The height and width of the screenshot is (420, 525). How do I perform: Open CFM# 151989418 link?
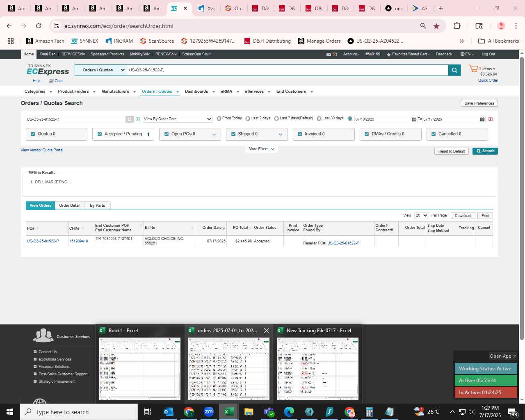point(79,241)
